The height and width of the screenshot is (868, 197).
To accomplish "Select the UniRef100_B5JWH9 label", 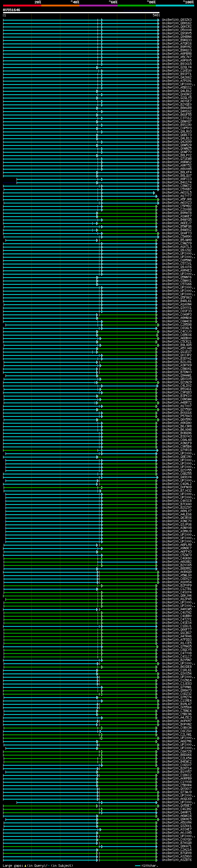I will coord(177,240).
